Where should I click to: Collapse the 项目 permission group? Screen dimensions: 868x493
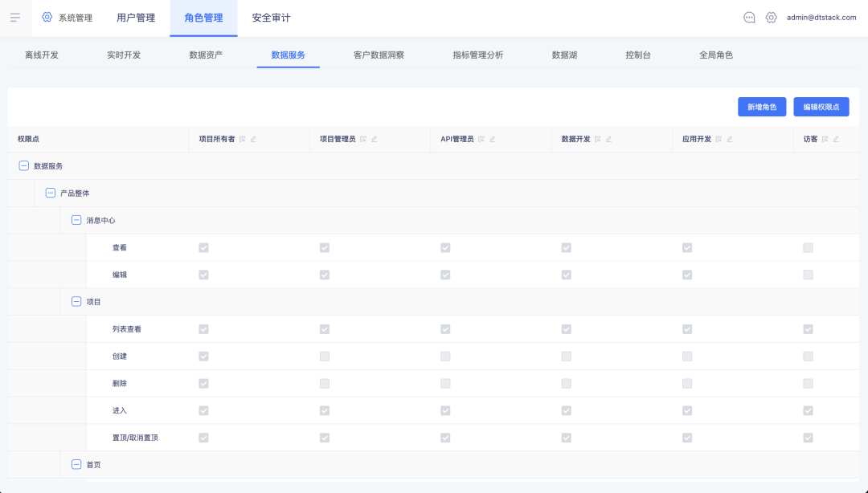[76, 302]
